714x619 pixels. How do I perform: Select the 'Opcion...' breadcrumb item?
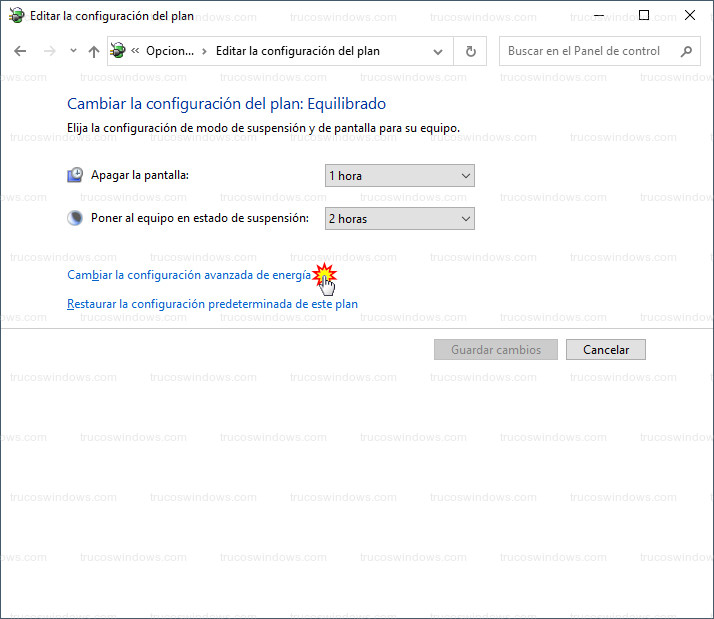[169, 52]
